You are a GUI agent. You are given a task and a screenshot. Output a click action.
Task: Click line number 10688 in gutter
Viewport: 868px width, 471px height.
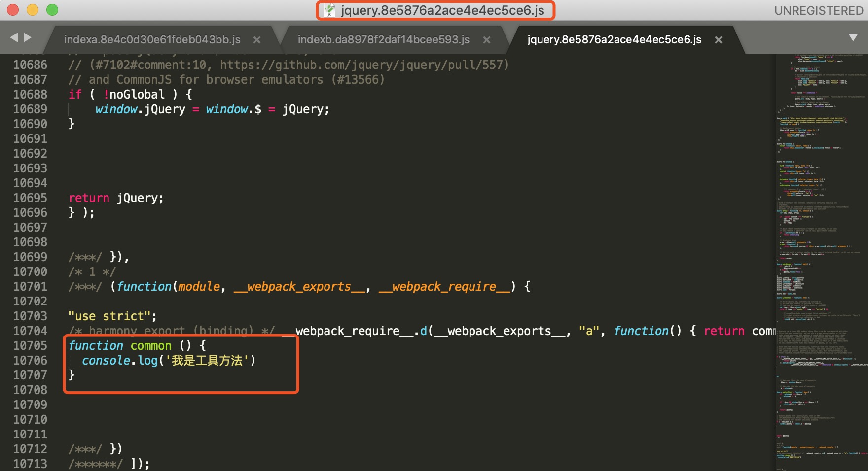coord(30,94)
